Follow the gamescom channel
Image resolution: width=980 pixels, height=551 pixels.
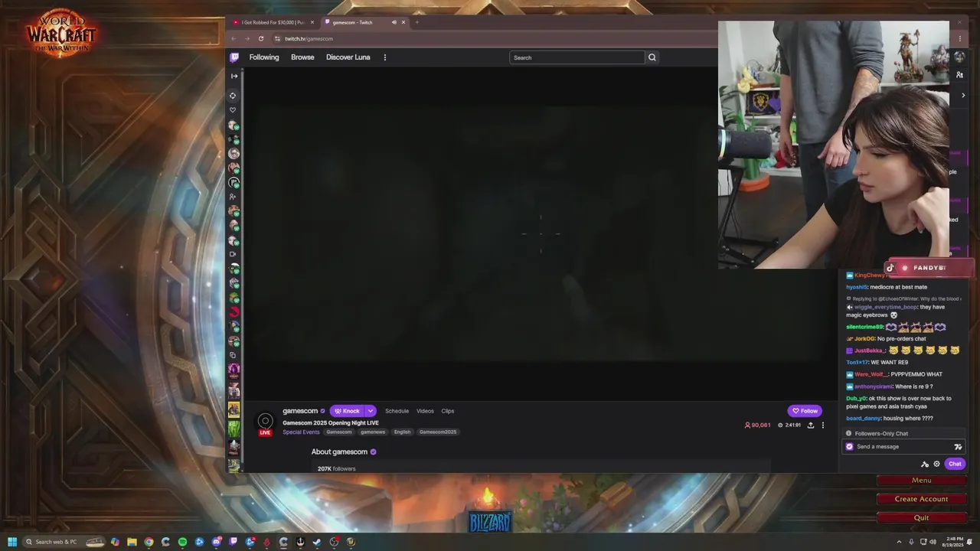[x=805, y=411]
